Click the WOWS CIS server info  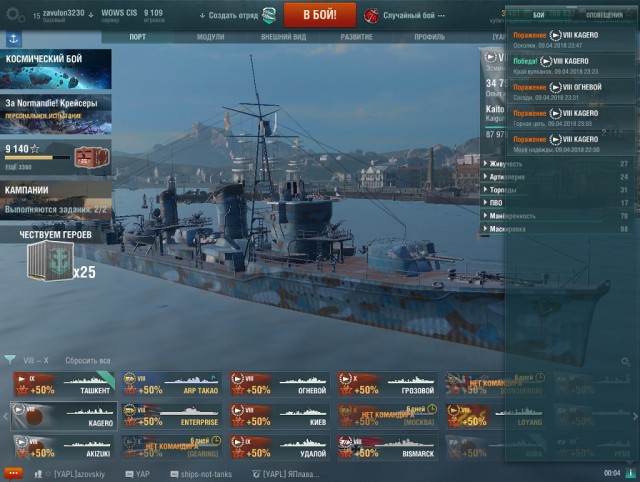119,15
